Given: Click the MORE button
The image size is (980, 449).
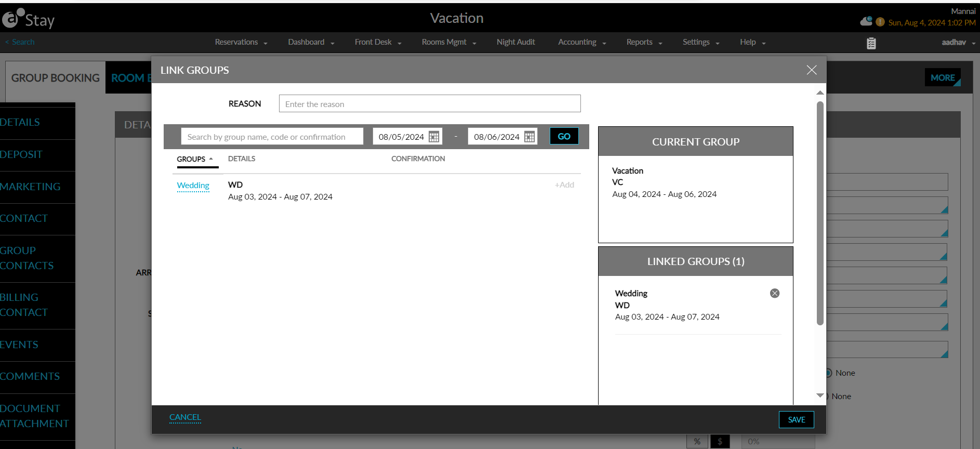Looking at the screenshot, I should click(x=943, y=78).
